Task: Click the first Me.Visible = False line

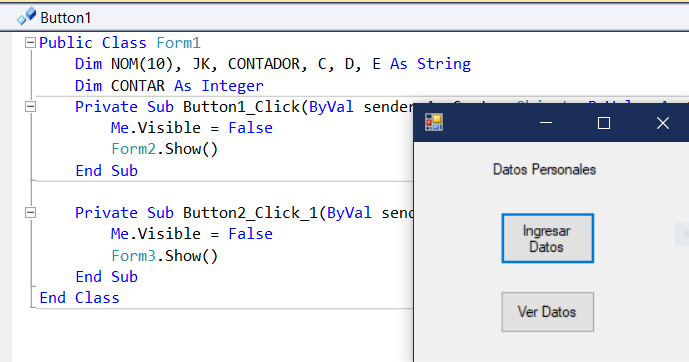Action: coord(192,128)
